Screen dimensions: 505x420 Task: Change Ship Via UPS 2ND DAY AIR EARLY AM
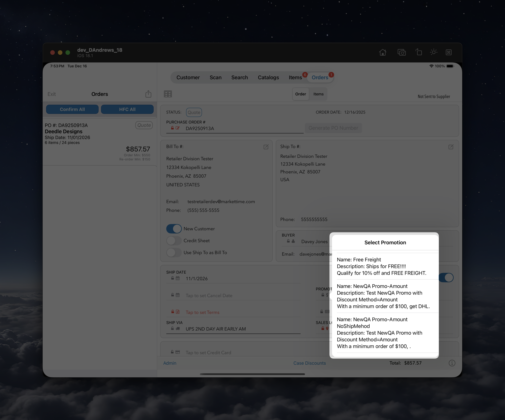216,329
